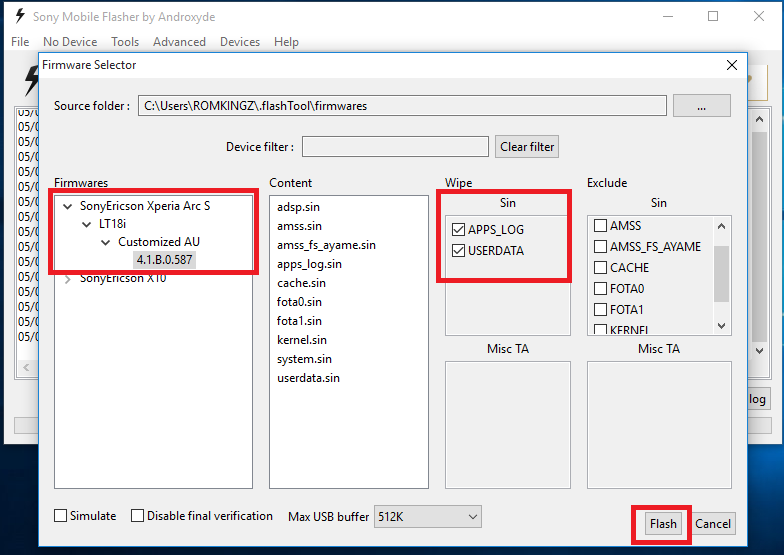Maximize the Sony Mobile Flasher window
Viewport: 784px width, 555px height.
[x=713, y=16]
